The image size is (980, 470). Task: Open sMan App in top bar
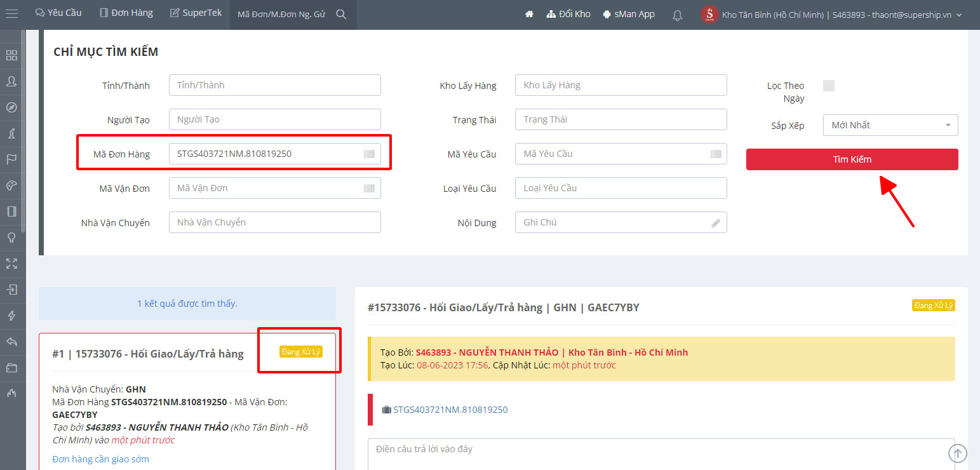click(x=629, y=14)
